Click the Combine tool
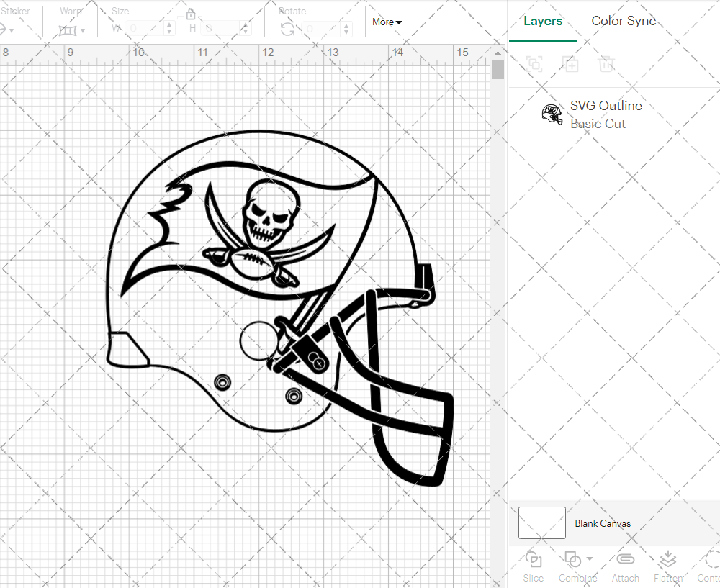This screenshot has width=720, height=588. tap(577, 567)
